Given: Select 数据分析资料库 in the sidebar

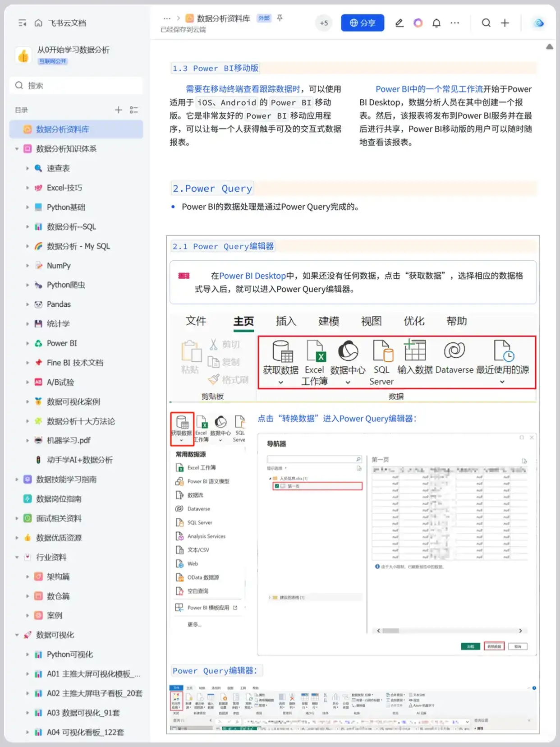Looking at the screenshot, I should point(76,129).
